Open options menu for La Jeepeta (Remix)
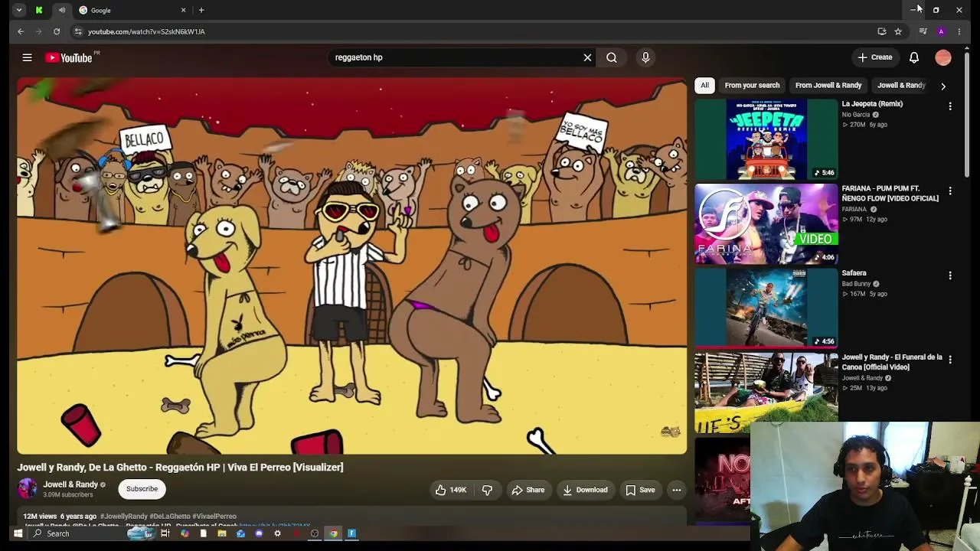This screenshot has width=980, height=551. pyautogui.click(x=950, y=106)
